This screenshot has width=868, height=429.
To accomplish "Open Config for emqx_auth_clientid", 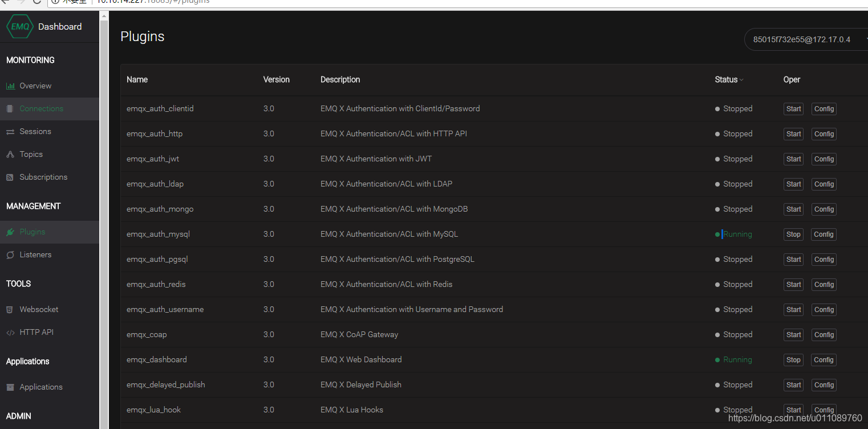I will tap(824, 109).
